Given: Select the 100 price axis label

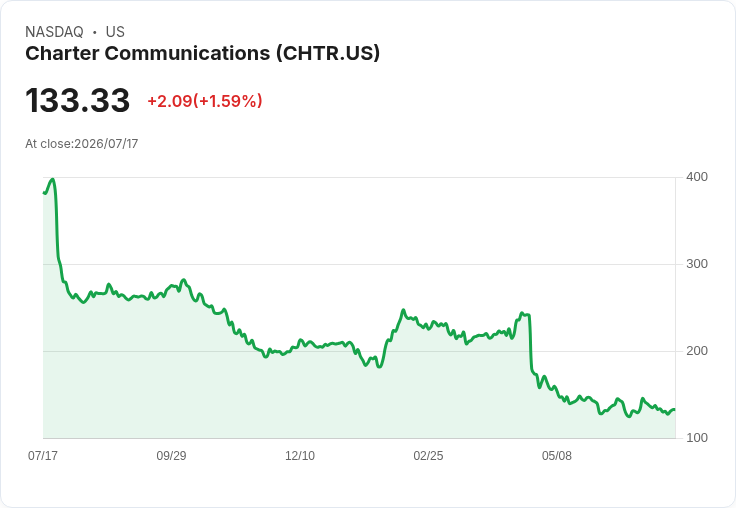Looking at the screenshot, I should tap(697, 438).
